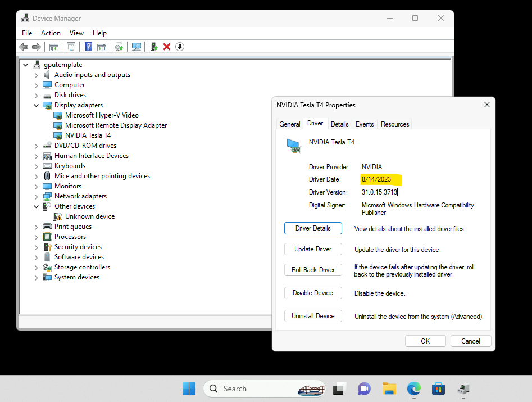The height and width of the screenshot is (402, 532).
Task: Select Microsoft Remote Display Adapter
Action: pyautogui.click(x=116, y=125)
